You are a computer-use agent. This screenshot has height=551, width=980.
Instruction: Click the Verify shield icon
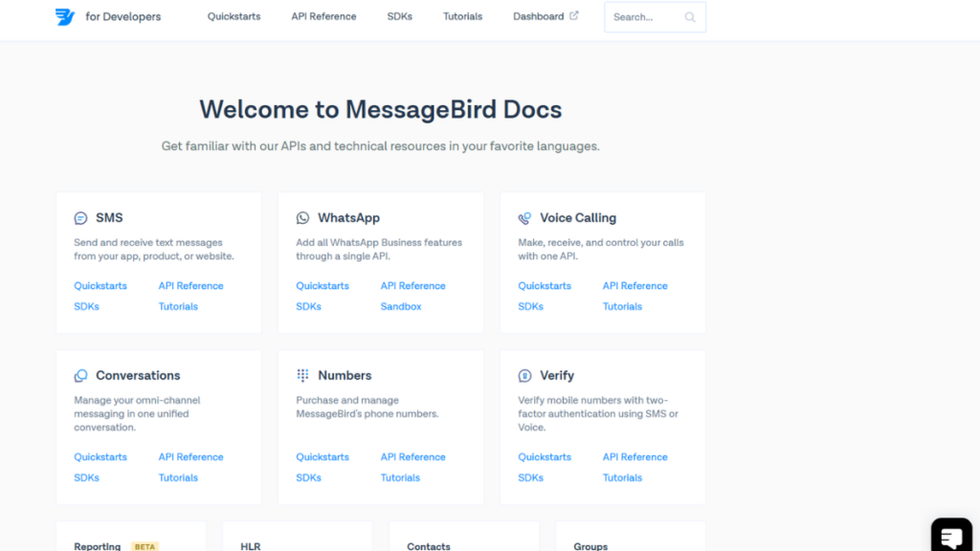click(x=525, y=375)
